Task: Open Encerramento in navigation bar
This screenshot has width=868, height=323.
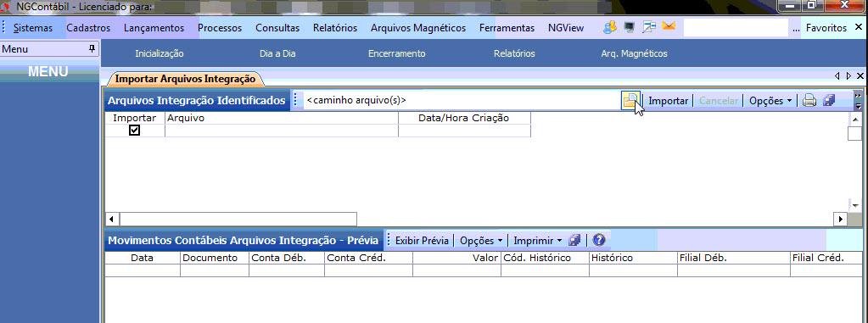Action: pos(396,53)
